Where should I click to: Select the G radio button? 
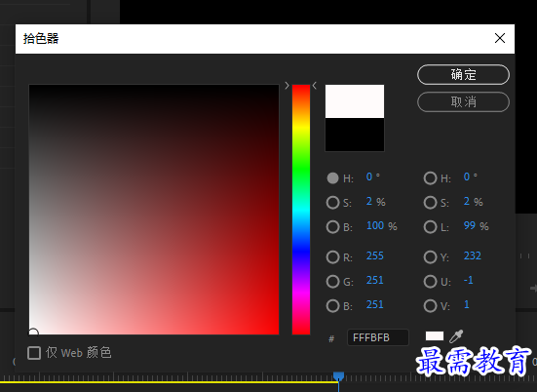click(x=332, y=281)
